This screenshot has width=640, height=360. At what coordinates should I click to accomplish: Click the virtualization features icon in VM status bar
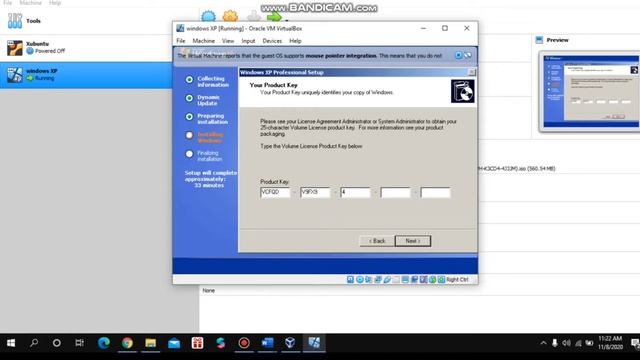pyautogui.click(x=424, y=280)
